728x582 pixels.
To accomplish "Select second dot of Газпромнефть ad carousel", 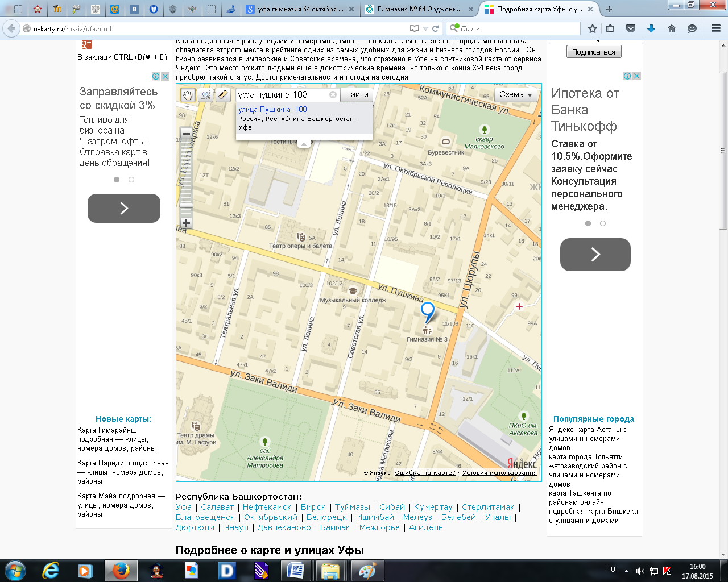I will [131, 180].
